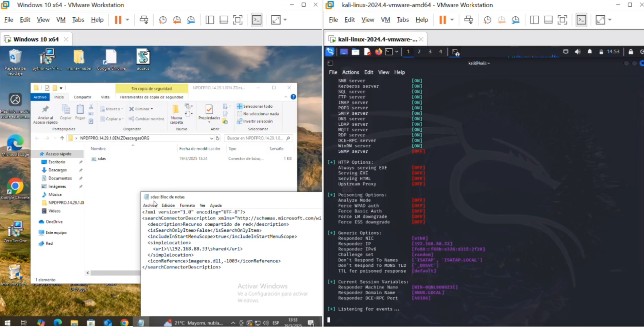Open the terminal emulator from Kali panel

[x=389, y=52]
